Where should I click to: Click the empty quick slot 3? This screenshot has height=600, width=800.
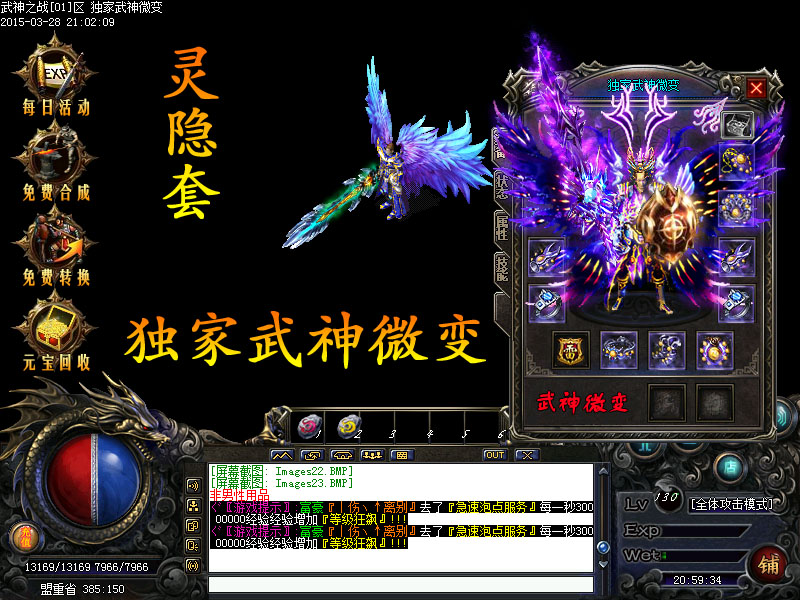[x=378, y=427]
